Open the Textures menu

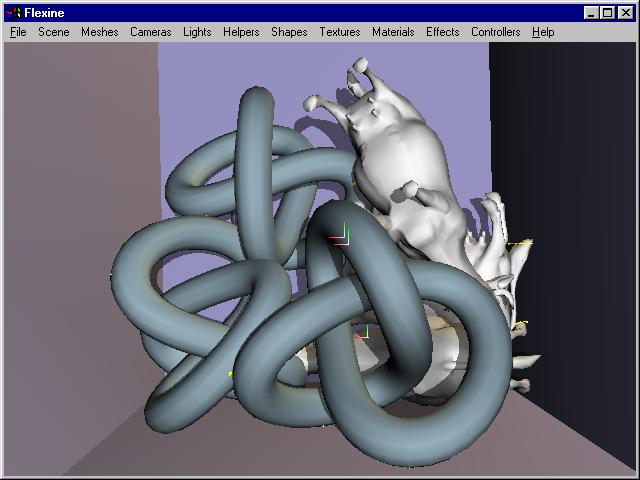(x=340, y=32)
